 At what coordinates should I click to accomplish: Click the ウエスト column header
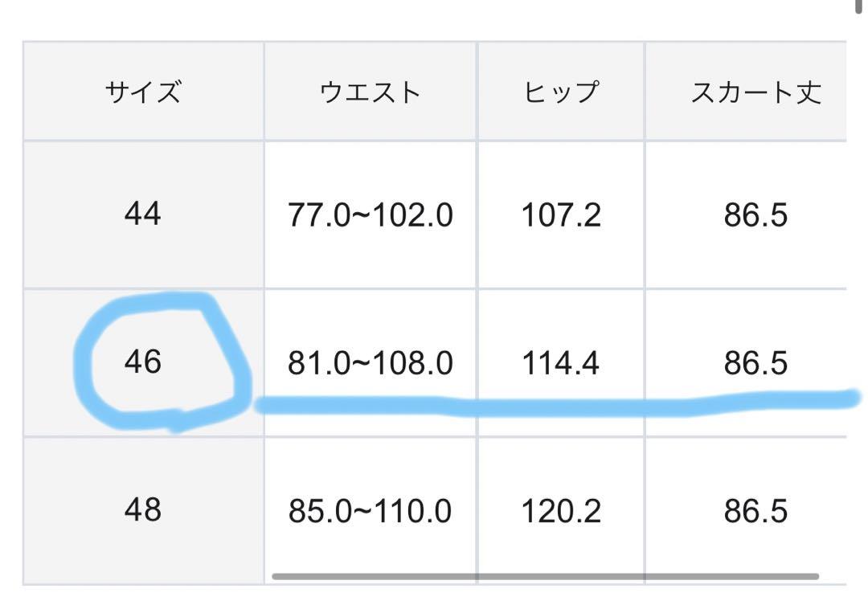[371, 92]
